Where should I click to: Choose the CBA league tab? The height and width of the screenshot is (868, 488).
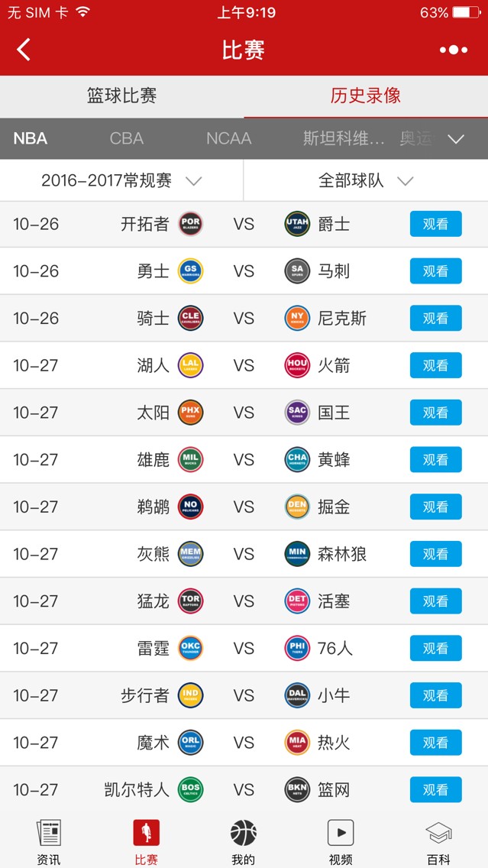127,138
